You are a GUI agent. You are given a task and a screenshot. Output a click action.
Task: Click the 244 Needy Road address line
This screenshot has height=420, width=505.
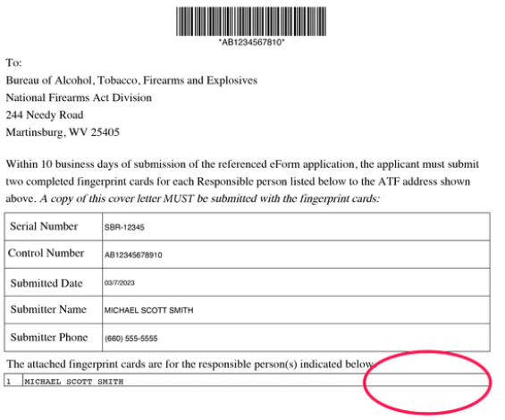click(45, 115)
